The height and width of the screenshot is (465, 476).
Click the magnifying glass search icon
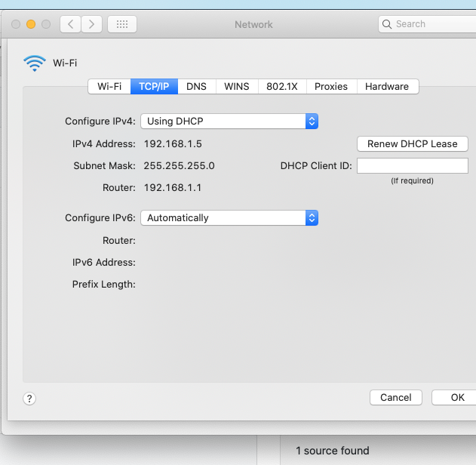(x=388, y=24)
